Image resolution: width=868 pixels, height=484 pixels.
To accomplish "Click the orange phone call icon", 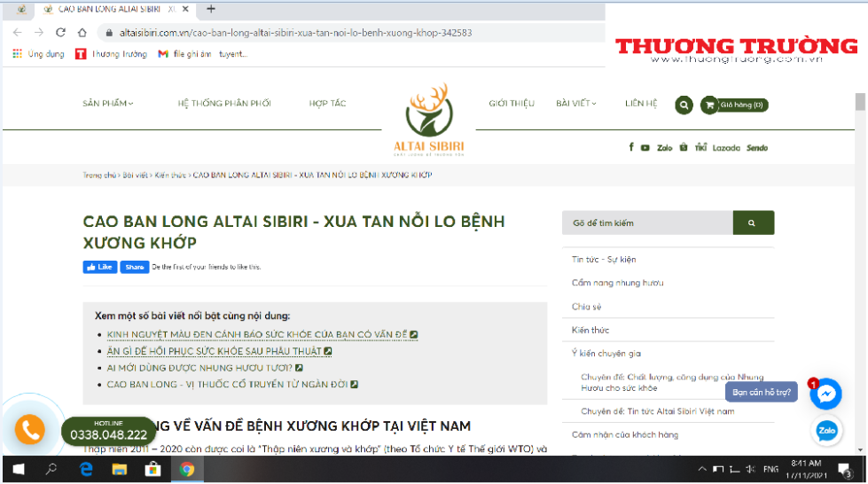I will click(30, 430).
